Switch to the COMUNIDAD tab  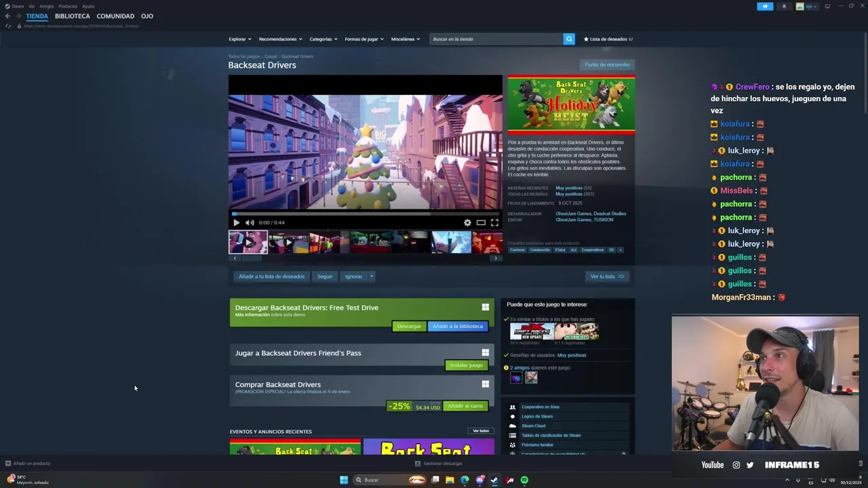point(115,16)
